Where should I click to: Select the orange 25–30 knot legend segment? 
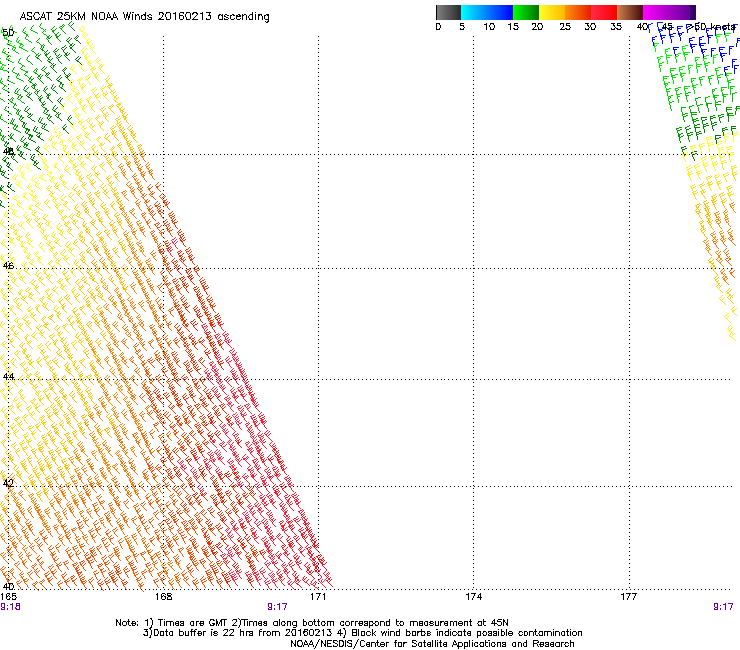[x=578, y=12]
